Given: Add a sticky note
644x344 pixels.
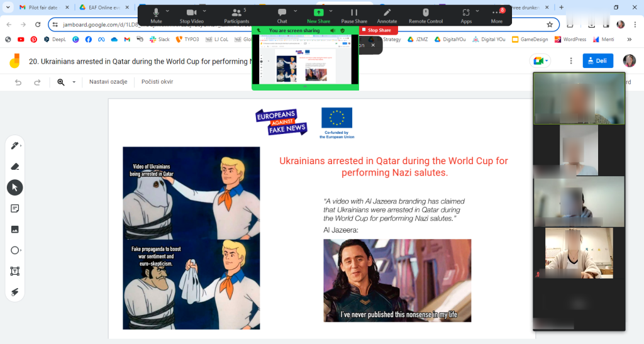Looking at the screenshot, I should pos(15,208).
